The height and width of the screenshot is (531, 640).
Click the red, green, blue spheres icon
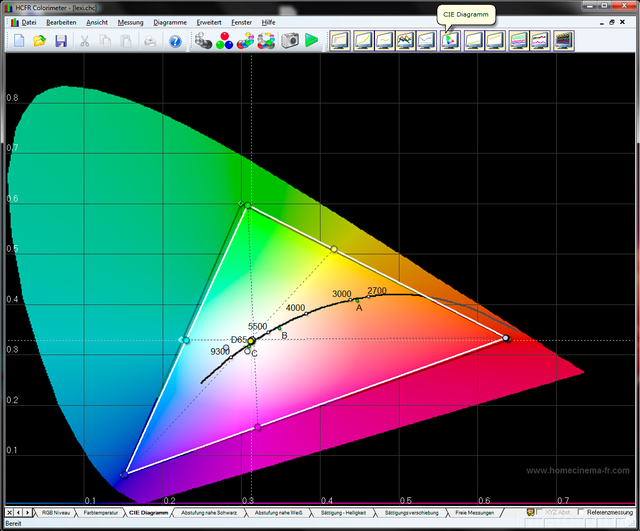click(223, 41)
